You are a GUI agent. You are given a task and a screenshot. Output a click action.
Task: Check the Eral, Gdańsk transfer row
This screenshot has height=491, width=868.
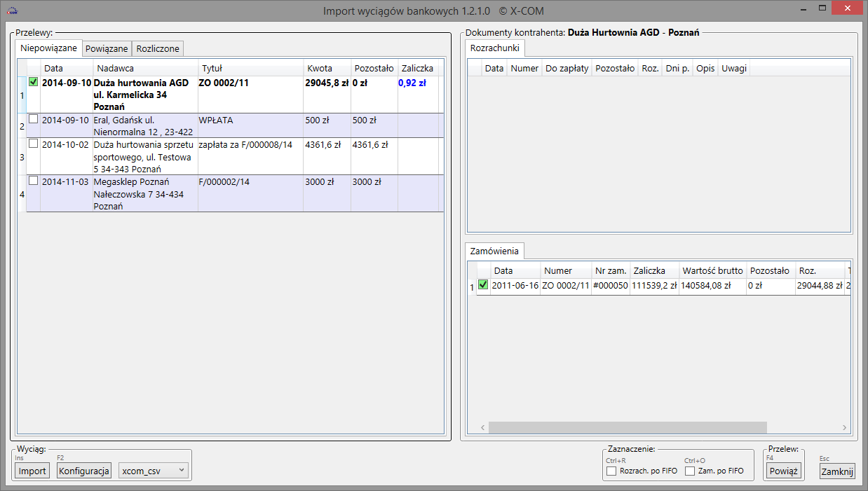click(33, 119)
